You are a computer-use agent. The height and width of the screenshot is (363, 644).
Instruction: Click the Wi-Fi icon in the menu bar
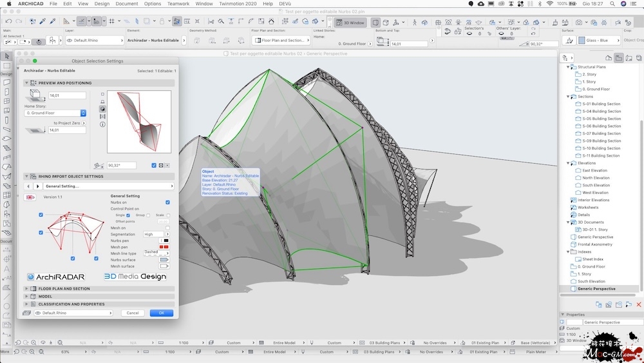click(x=549, y=4)
